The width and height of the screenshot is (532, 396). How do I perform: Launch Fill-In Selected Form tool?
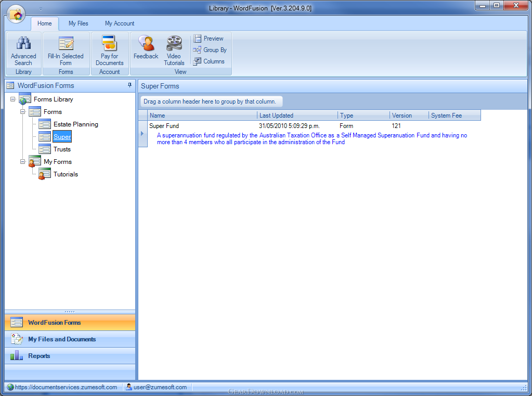pyautogui.click(x=66, y=50)
